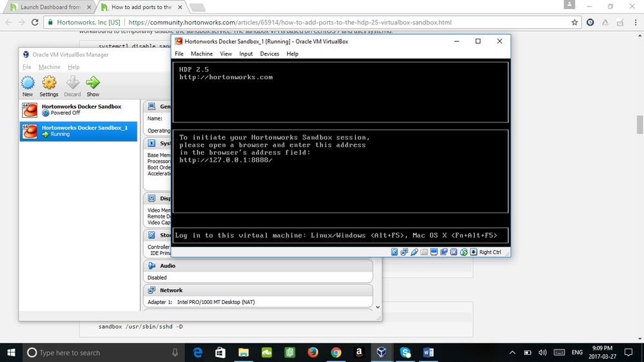Image resolution: width=644 pixels, height=362 pixels.
Task: Click the Chrome reload button
Action: pos(35,23)
